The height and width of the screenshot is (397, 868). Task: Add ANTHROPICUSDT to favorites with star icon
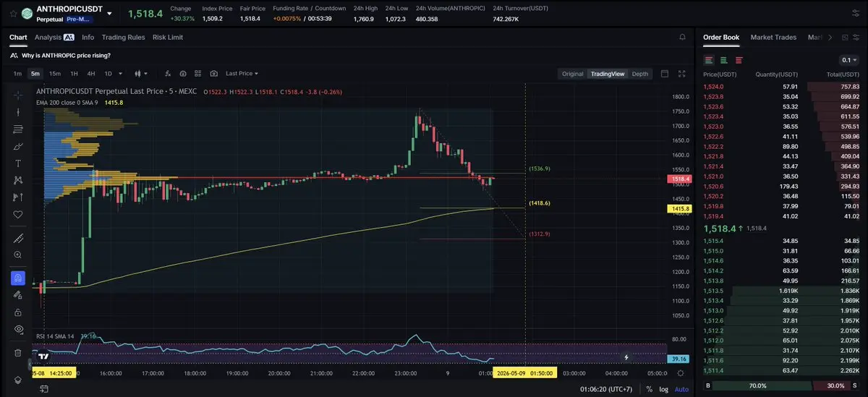click(14, 13)
